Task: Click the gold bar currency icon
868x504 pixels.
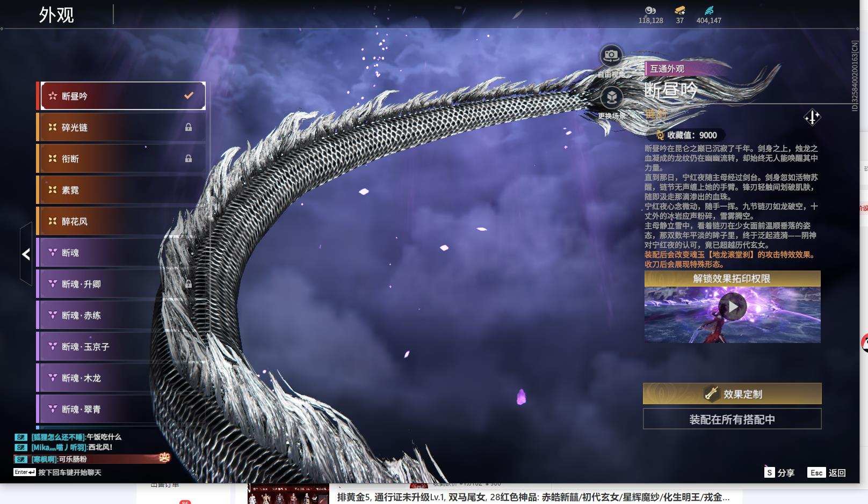Action: (x=680, y=10)
